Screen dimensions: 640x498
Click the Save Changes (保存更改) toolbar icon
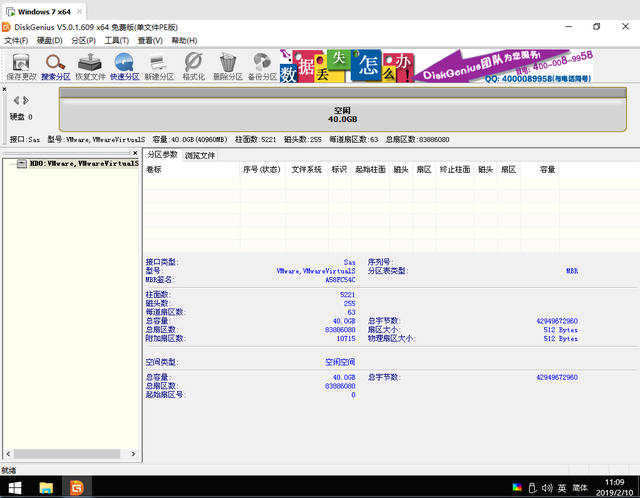[21, 67]
